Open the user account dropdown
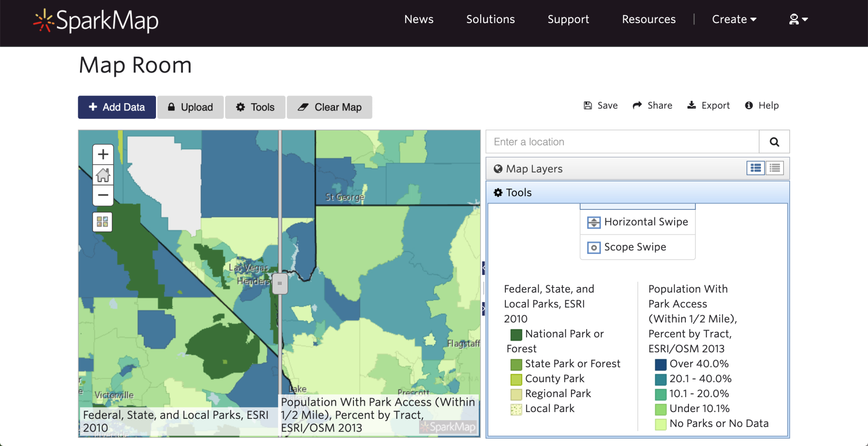Image resolution: width=868 pixels, height=446 pixels. 798,19
